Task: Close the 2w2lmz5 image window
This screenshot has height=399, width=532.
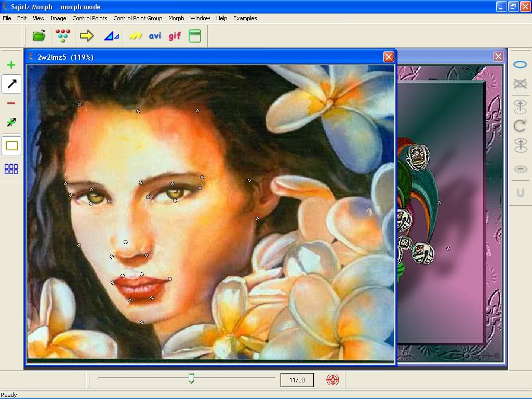Action: click(x=389, y=57)
